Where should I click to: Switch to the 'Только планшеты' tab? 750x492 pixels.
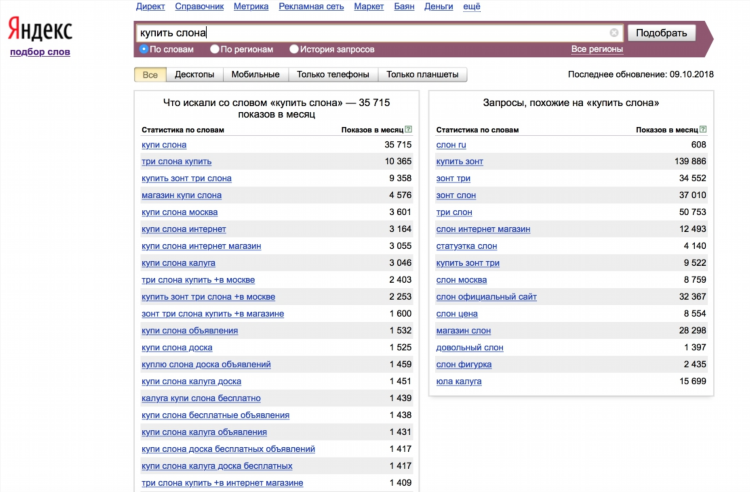pyautogui.click(x=422, y=75)
